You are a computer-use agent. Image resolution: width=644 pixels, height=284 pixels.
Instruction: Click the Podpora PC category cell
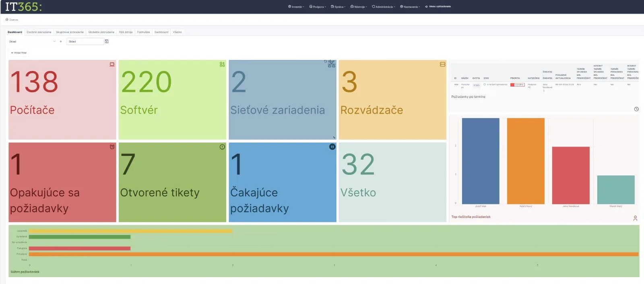[532, 86]
